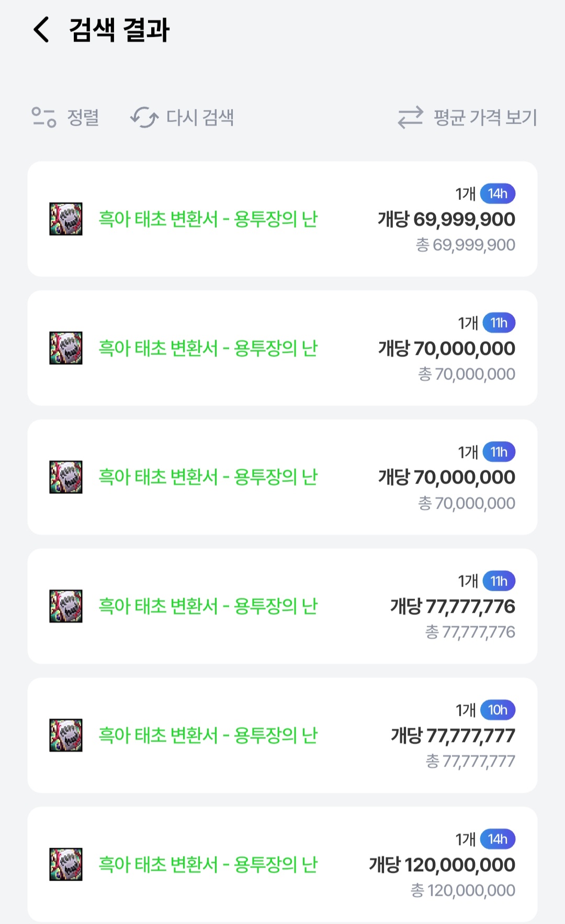Click the 다시 검색 refresh icon
Screen dimensions: 565x924
[144, 117]
